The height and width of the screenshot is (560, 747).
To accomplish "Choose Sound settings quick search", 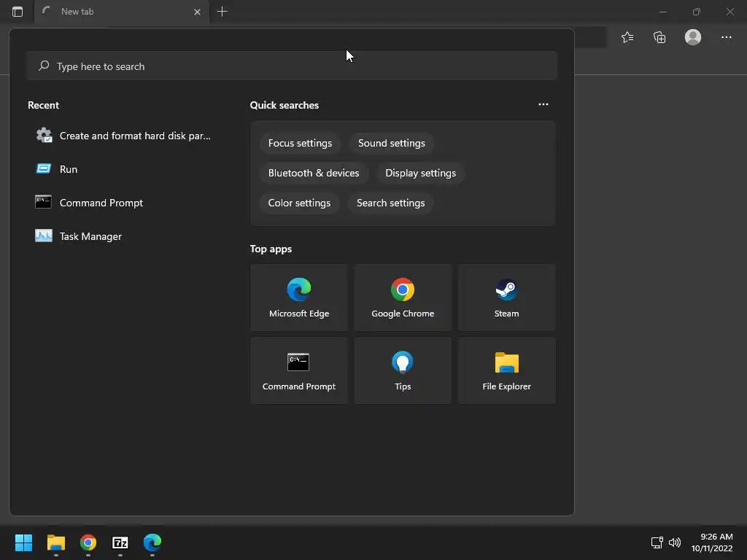I will (x=392, y=144).
